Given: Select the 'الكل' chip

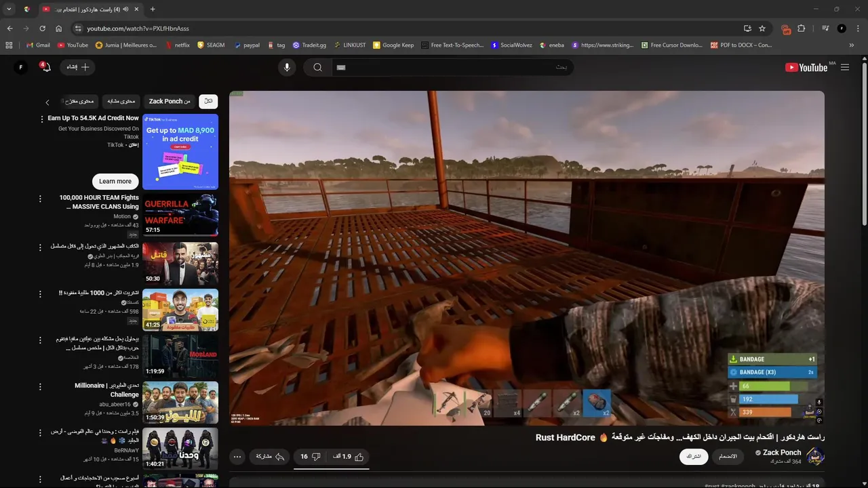Looking at the screenshot, I should click(x=208, y=101).
